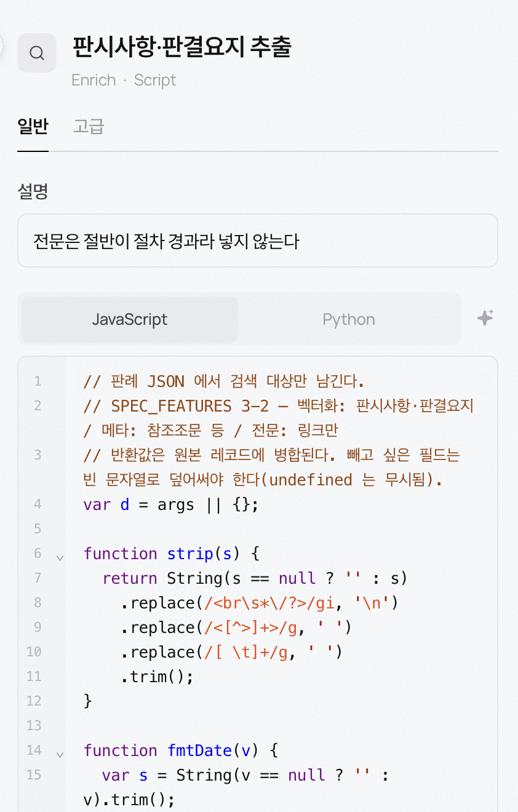Click the title 판시사항·판결요지 추출

pos(181,47)
